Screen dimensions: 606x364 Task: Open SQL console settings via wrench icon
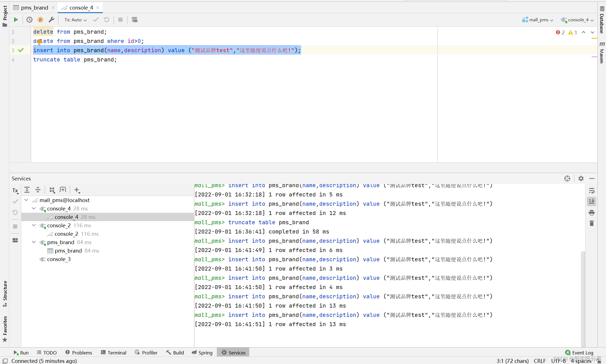[52, 20]
